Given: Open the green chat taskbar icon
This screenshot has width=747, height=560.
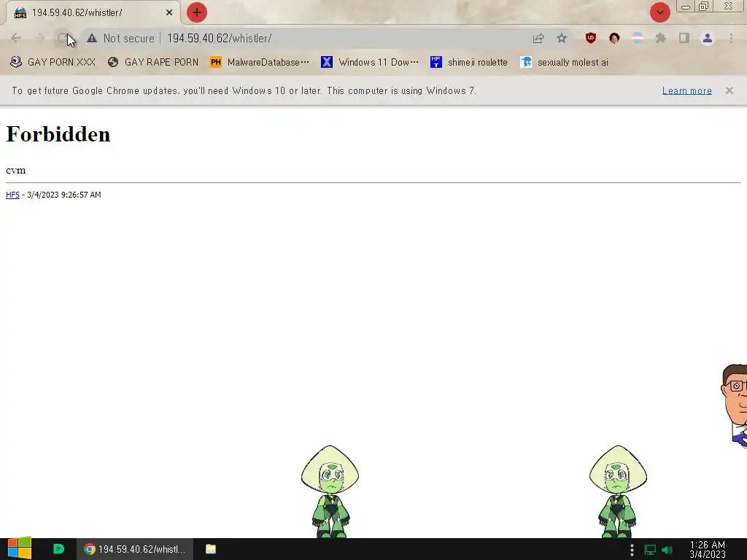Looking at the screenshot, I should click(x=58, y=549).
